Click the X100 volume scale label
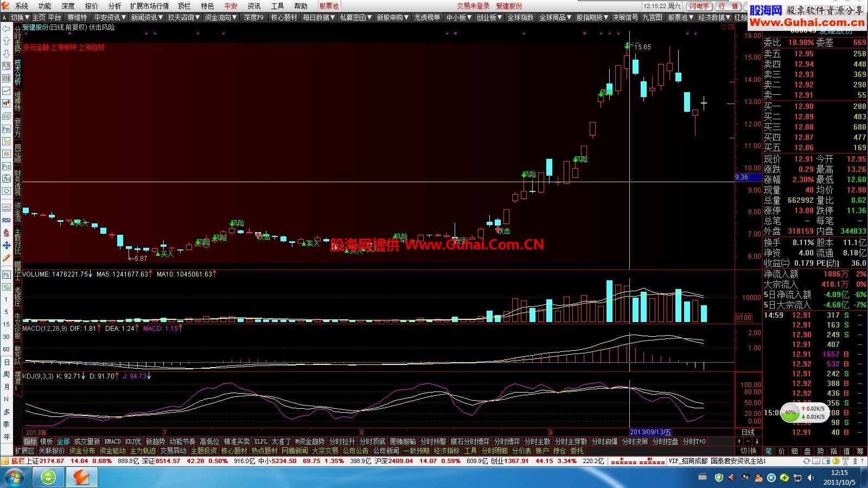This screenshot has height=488, width=868. click(743, 318)
